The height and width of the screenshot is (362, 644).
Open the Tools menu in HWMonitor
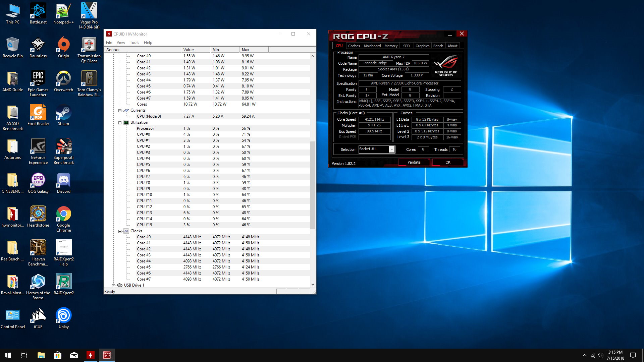click(135, 43)
